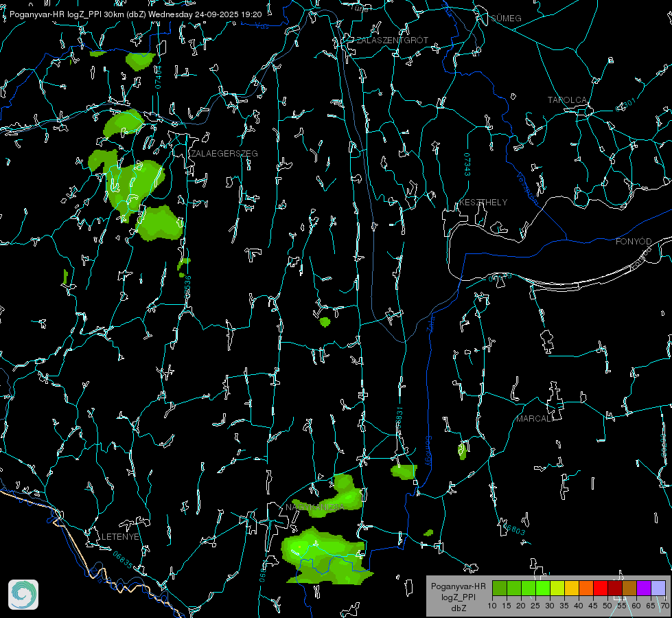Image resolution: width=672 pixels, height=618 pixels.
Task: Click the blue Zala county label
Action: pyautogui.click(x=430, y=323)
